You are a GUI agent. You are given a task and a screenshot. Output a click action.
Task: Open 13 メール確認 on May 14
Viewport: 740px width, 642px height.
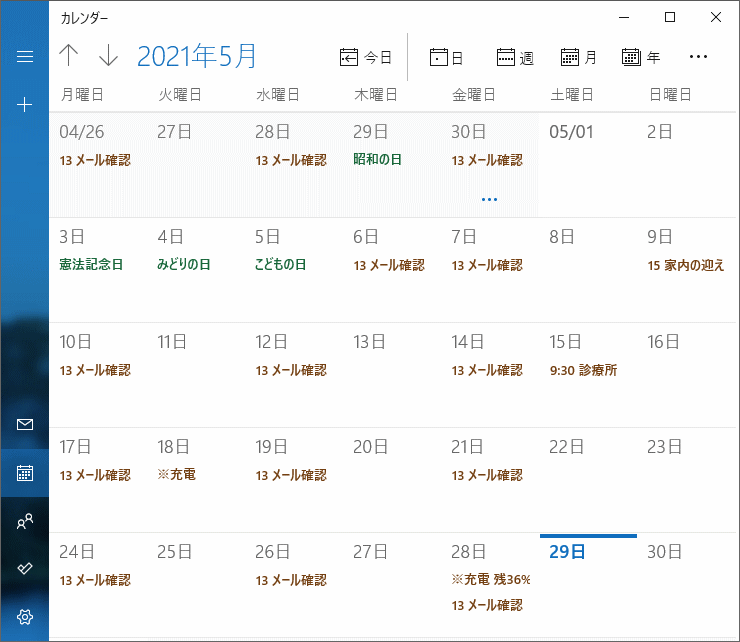(x=487, y=370)
